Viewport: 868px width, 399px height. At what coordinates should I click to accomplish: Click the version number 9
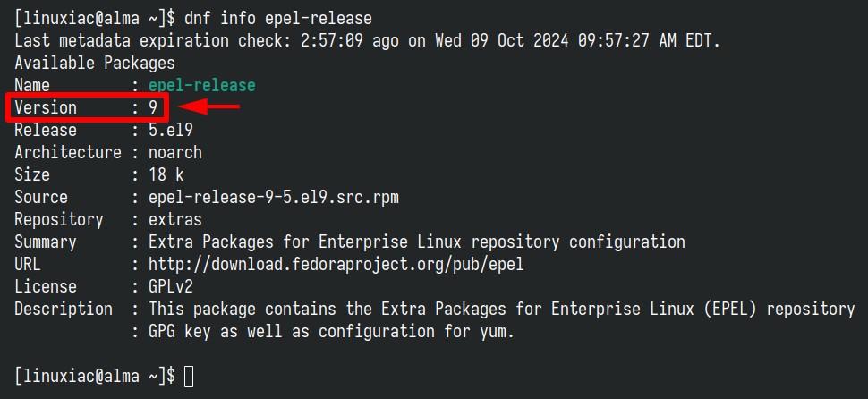(x=153, y=107)
